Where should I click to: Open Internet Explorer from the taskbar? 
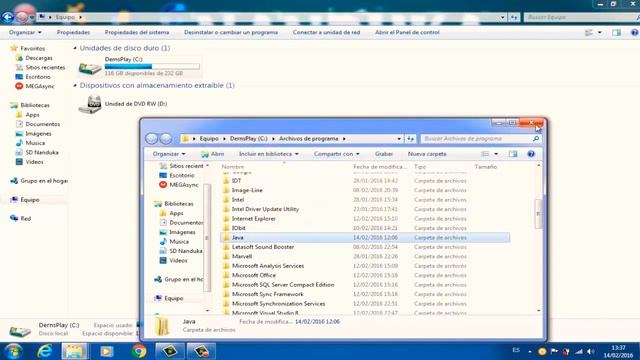[44, 351]
